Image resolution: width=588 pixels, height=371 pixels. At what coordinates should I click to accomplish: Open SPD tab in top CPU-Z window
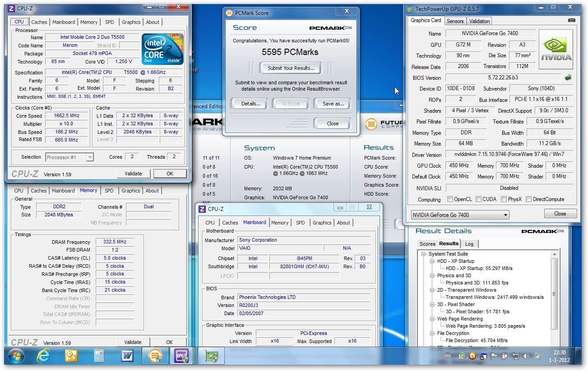(110, 22)
